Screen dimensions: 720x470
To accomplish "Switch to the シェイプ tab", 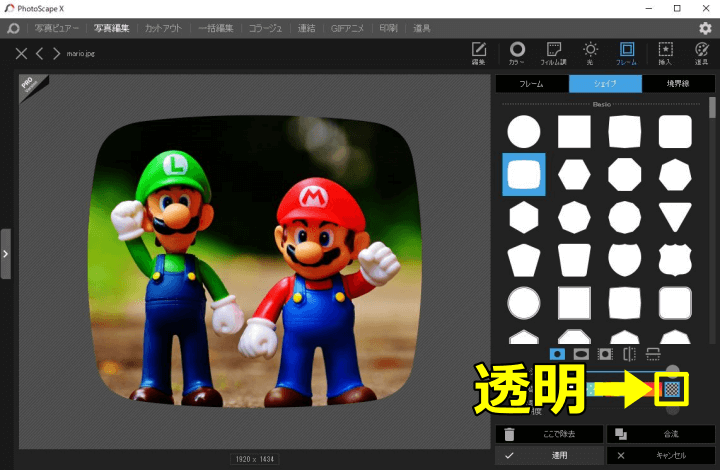I will coord(605,84).
